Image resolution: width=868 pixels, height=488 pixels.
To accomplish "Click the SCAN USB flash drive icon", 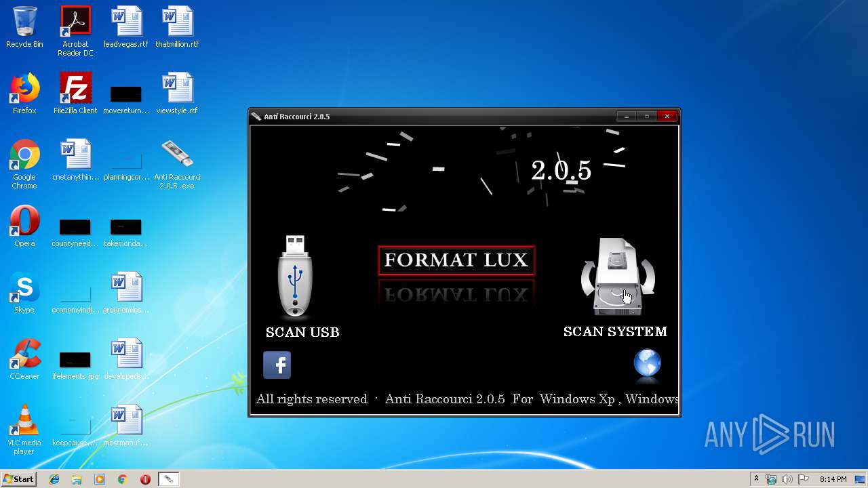I will [x=295, y=277].
